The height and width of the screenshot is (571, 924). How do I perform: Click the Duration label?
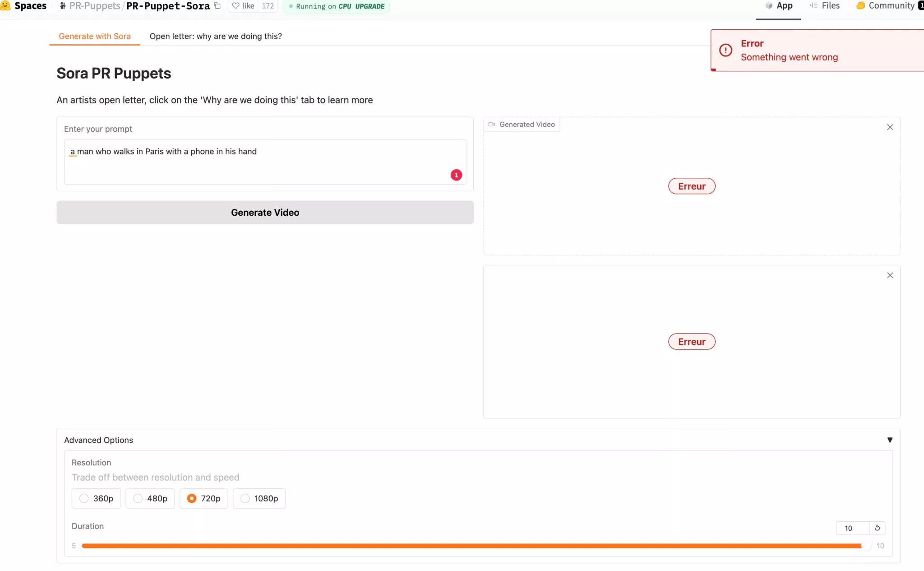[x=88, y=526]
